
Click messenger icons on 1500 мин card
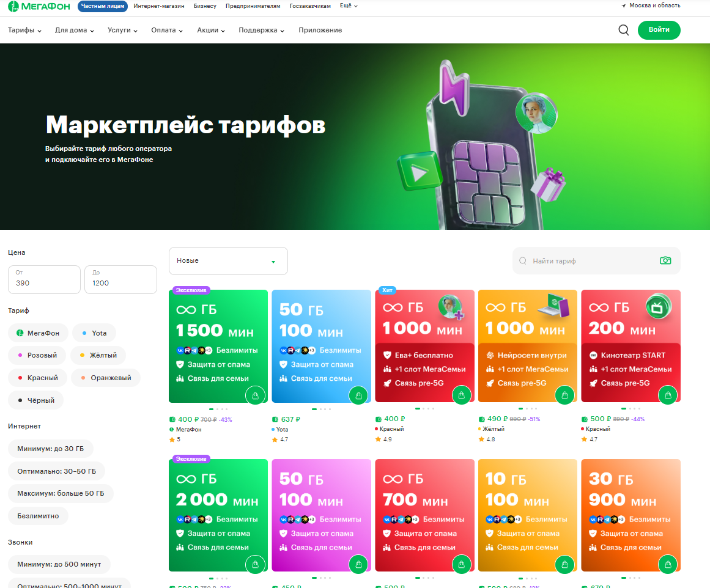pos(194,350)
